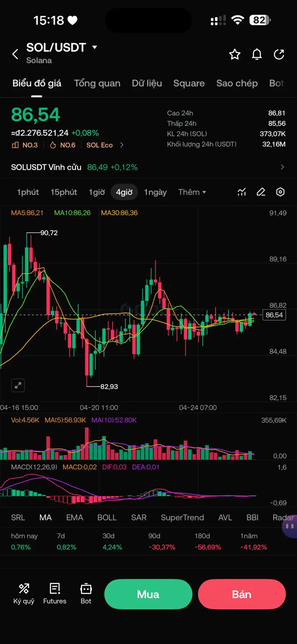This screenshot has width=297, height=644.
Task: Open the Dữ liệu tab
Action: point(147,83)
